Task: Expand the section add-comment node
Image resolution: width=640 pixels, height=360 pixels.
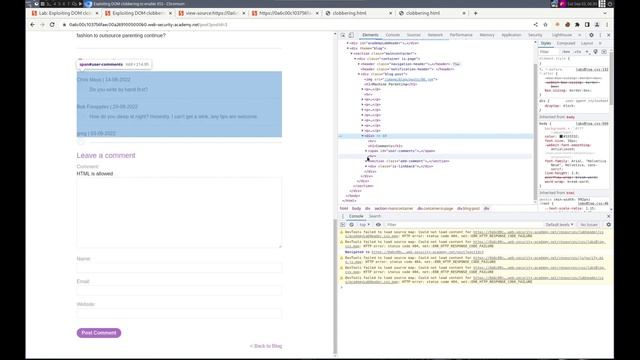Action: tap(366, 161)
